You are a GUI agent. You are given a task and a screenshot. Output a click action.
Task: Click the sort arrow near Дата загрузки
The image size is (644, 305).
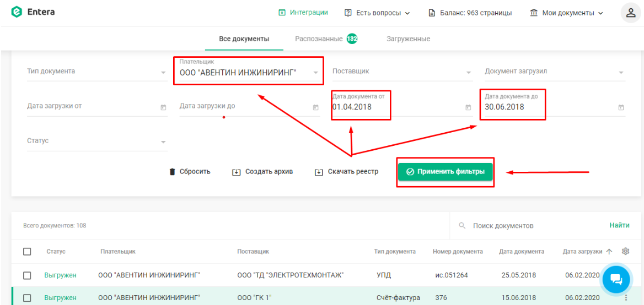(609, 251)
